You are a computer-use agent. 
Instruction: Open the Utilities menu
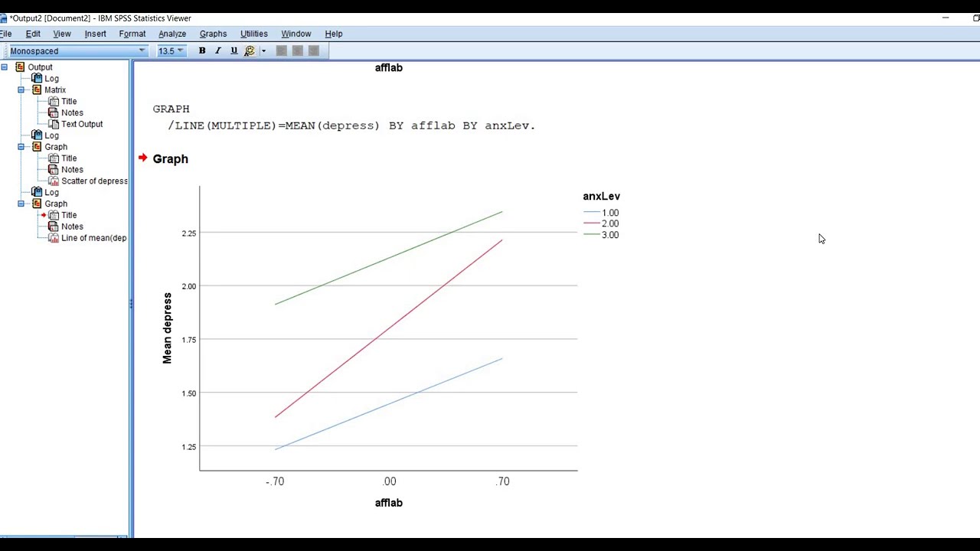254,34
